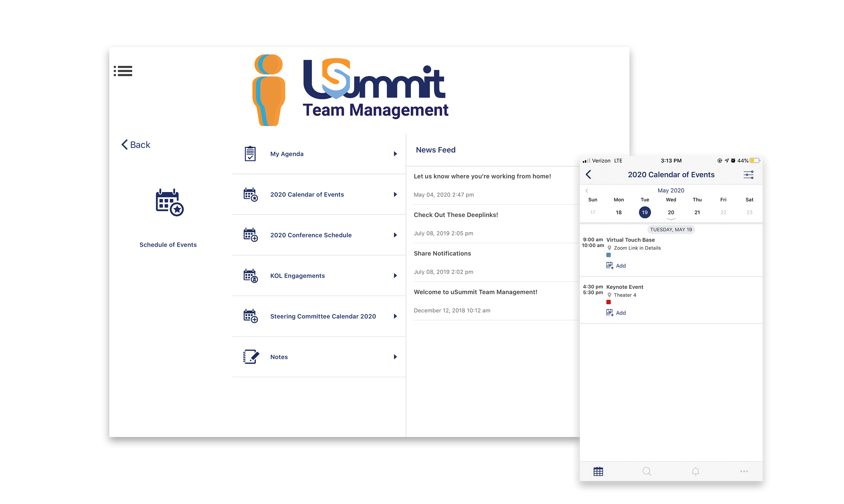Image resolution: width=844 pixels, height=504 pixels.
Task: Select highlighted day 19
Action: [x=644, y=212]
